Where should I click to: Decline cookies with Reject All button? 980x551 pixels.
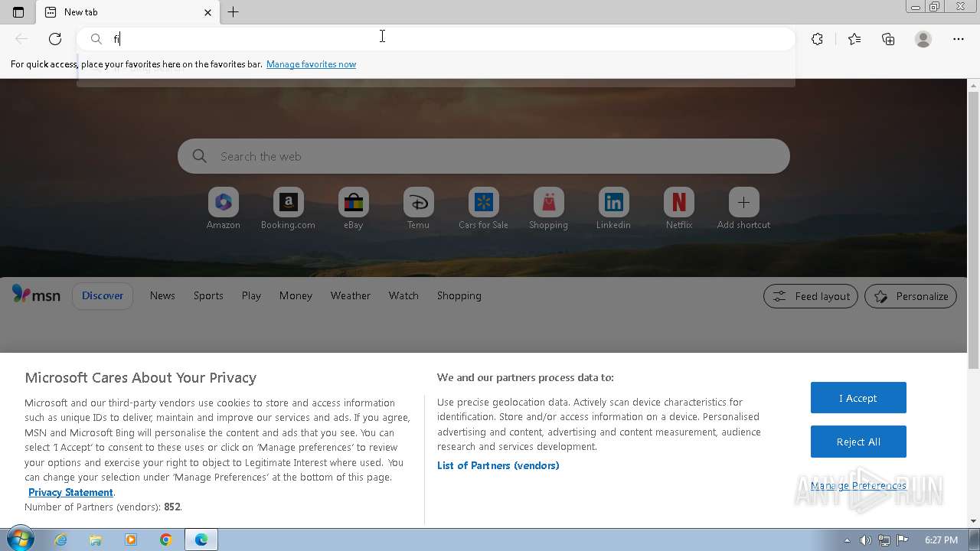(x=858, y=442)
